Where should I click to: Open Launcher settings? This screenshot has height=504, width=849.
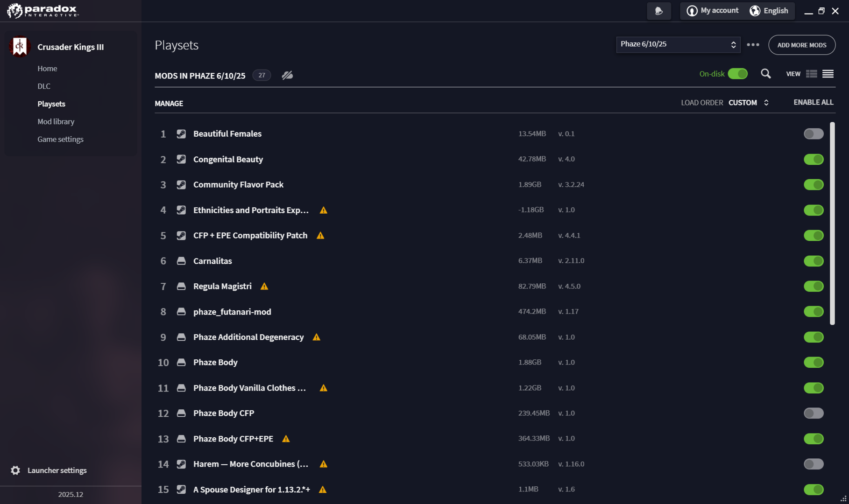tap(49, 470)
